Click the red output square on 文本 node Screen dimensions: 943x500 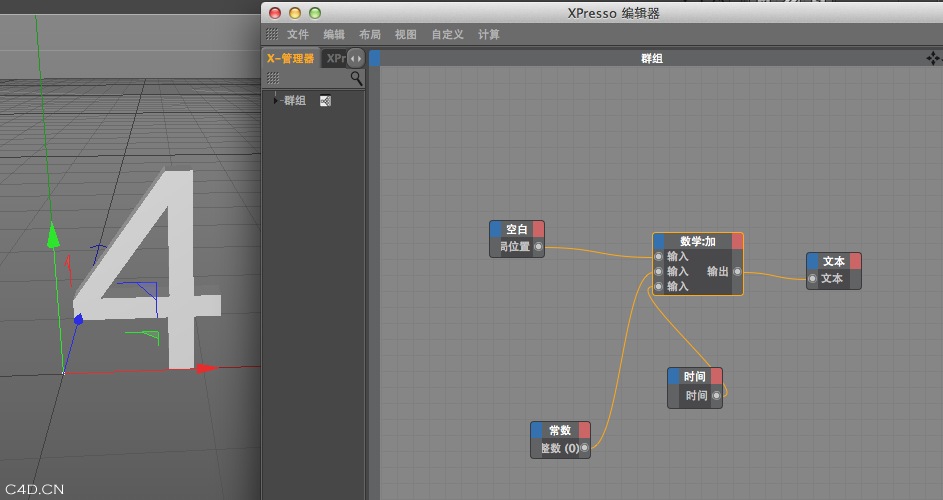pos(855,261)
